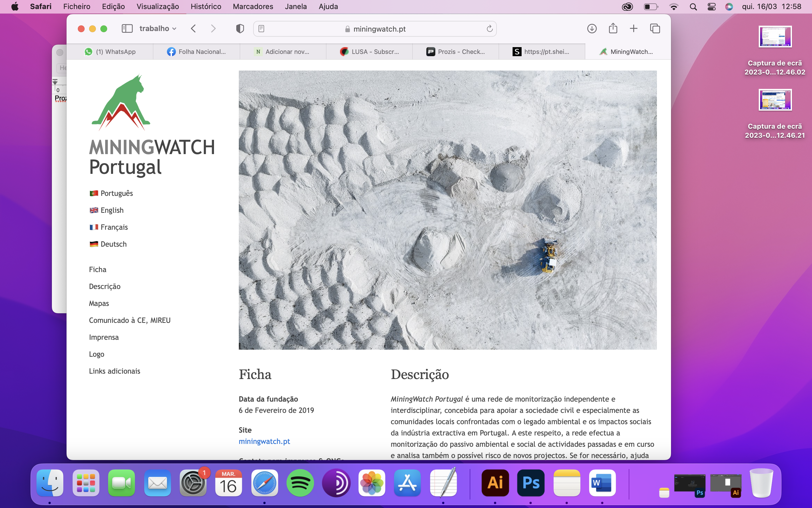Screen dimensions: 812x508
Task: Switch to the Folha Nacional tab
Action: coord(196,52)
